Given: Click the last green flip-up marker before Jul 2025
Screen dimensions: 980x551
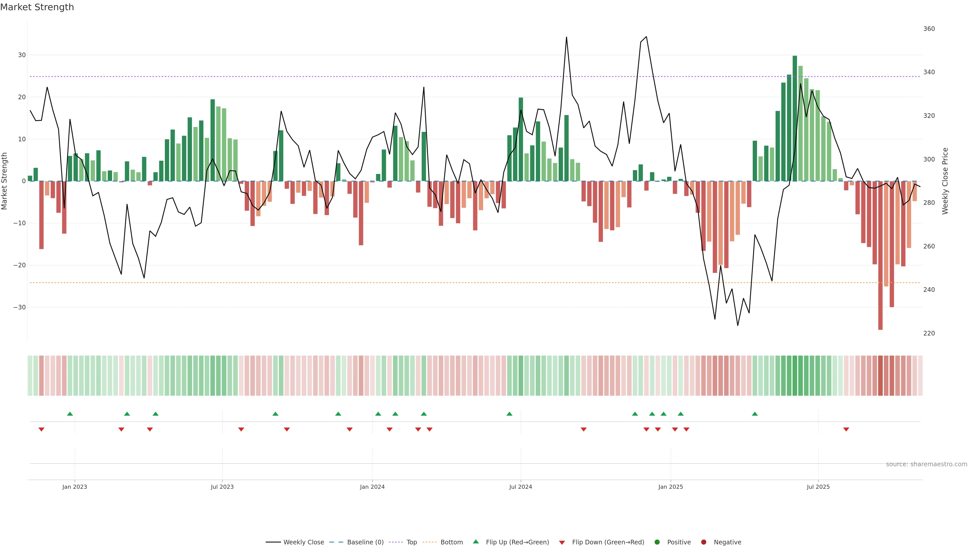Looking at the screenshot, I should coord(755,414).
